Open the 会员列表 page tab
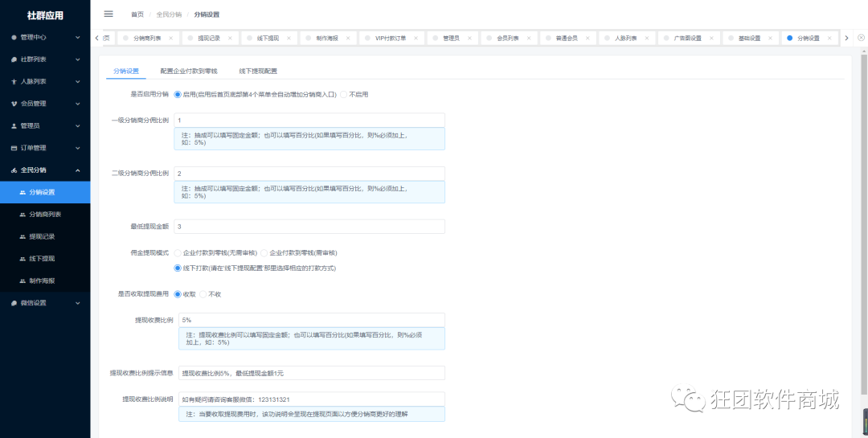Viewport: 868px width, 438px height. [508, 39]
